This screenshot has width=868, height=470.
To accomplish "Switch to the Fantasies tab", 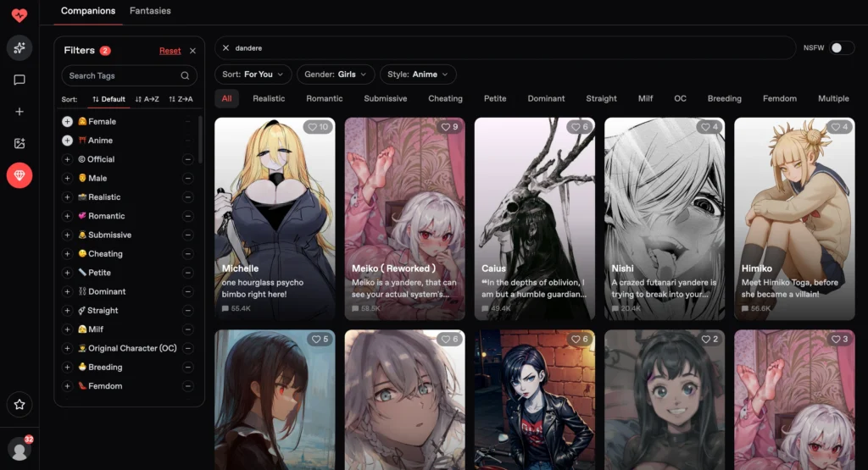I will point(150,11).
